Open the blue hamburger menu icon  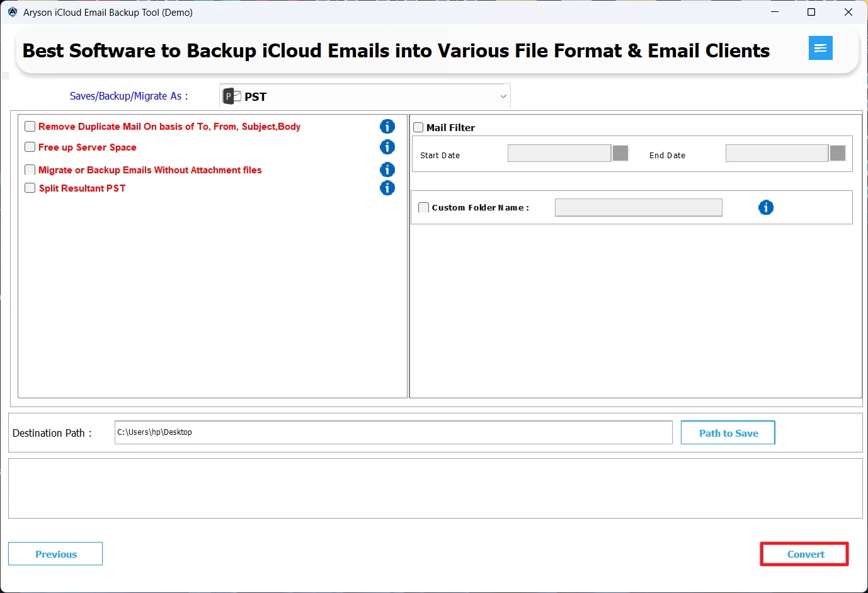(820, 48)
